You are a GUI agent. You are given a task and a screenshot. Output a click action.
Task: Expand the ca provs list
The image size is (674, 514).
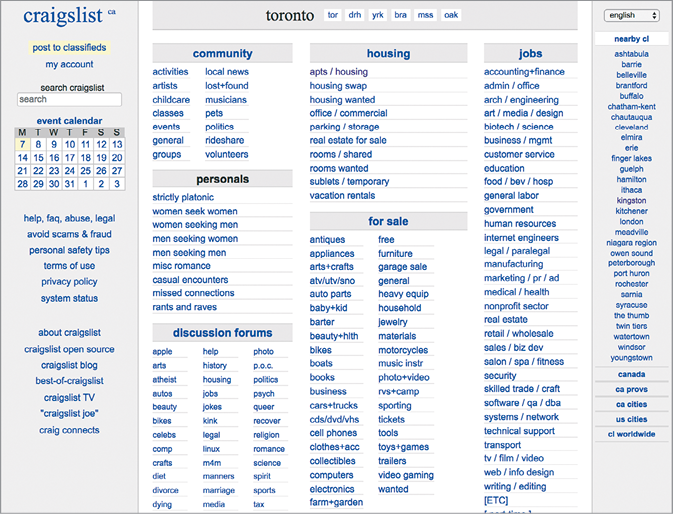pos(632,389)
